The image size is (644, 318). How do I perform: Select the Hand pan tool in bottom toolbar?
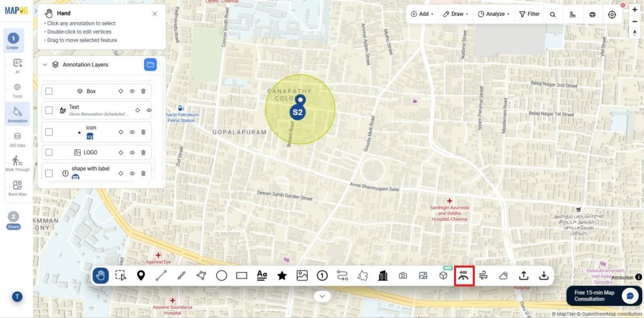coord(101,276)
